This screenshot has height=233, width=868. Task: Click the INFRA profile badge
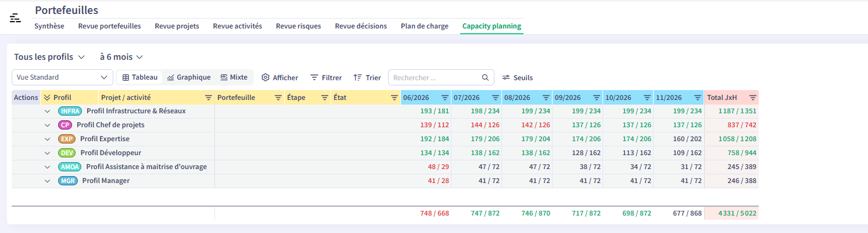click(x=70, y=111)
